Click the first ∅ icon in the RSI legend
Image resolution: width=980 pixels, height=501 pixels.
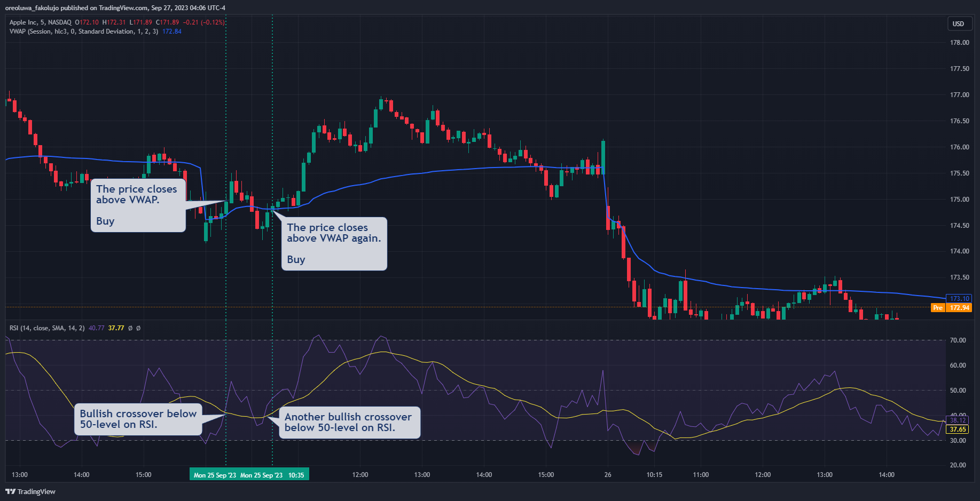tap(130, 328)
